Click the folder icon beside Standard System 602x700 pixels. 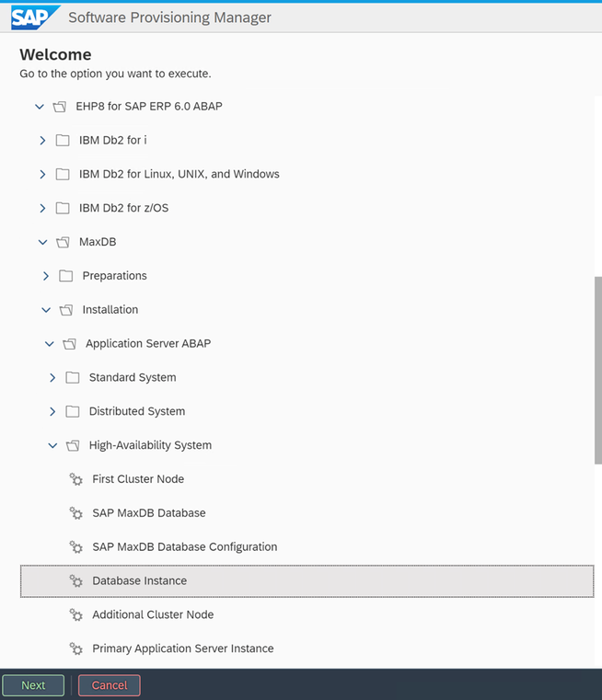pos(73,378)
